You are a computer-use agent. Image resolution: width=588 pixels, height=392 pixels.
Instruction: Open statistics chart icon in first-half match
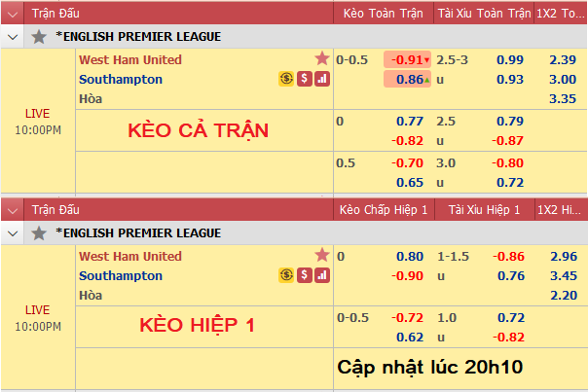click(322, 275)
